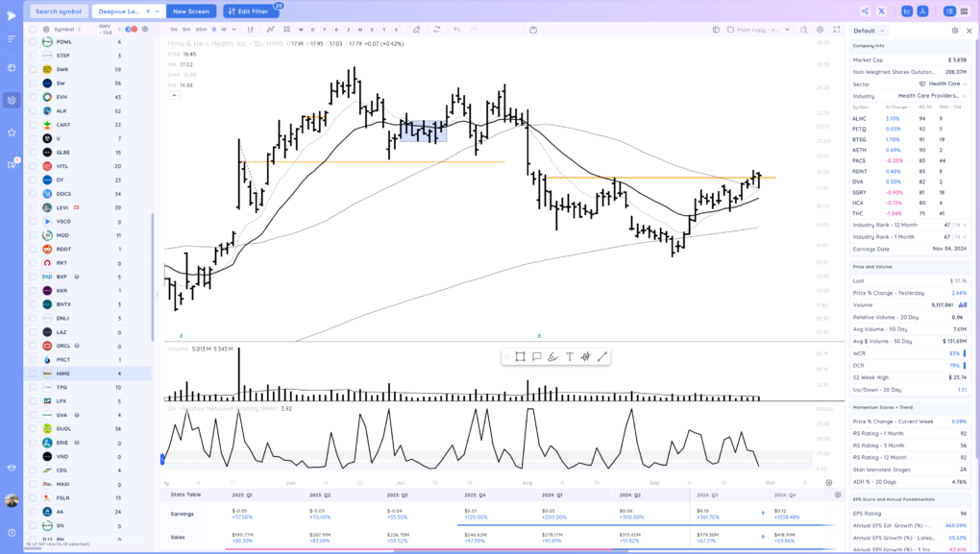Check the select-all checkbox in watchlist header
The width and height of the screenshot is (980, 554).
pyautogui.click(x=33, y=30)
